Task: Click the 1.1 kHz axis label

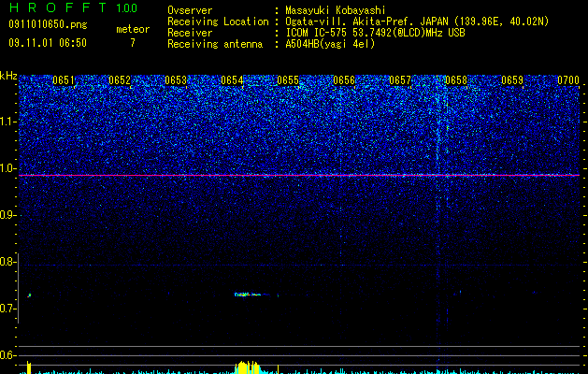Action: 8,122
